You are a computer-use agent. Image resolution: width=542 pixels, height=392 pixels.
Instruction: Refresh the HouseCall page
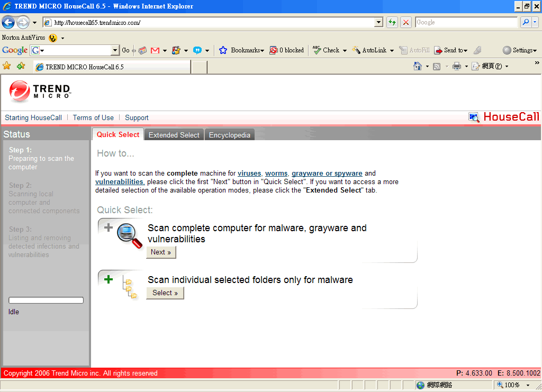pyautogui.click(x=392, y=22)
